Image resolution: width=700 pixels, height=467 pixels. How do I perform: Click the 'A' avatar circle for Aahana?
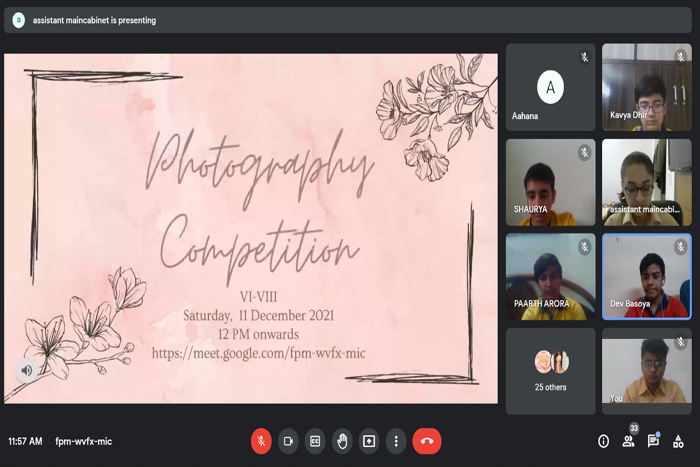pos(550,87)
